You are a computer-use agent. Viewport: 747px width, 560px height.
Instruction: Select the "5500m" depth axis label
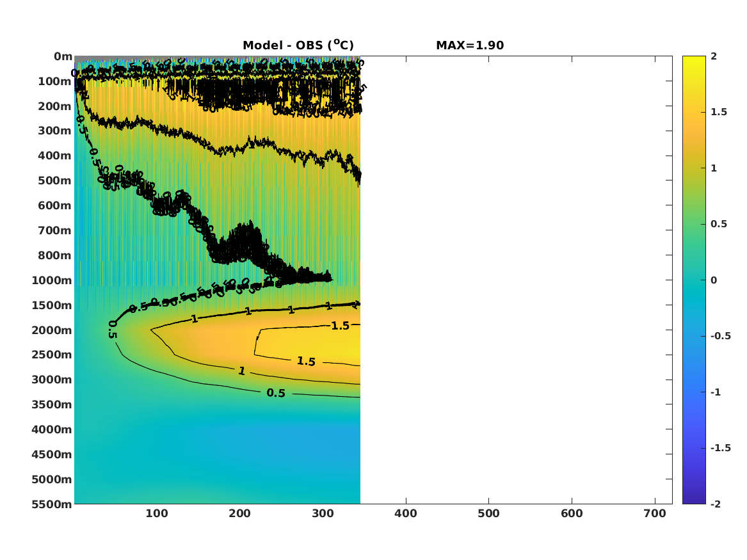tap(52, 504)
